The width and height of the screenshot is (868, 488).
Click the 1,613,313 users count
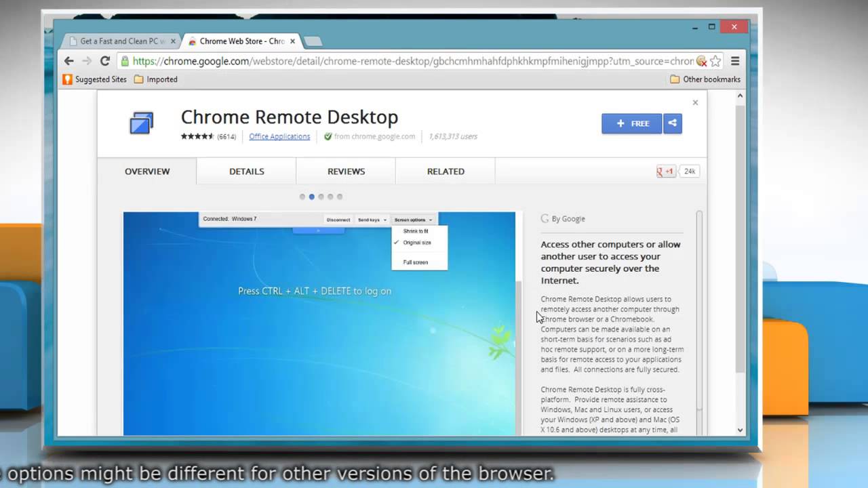[x=453, y=136]
